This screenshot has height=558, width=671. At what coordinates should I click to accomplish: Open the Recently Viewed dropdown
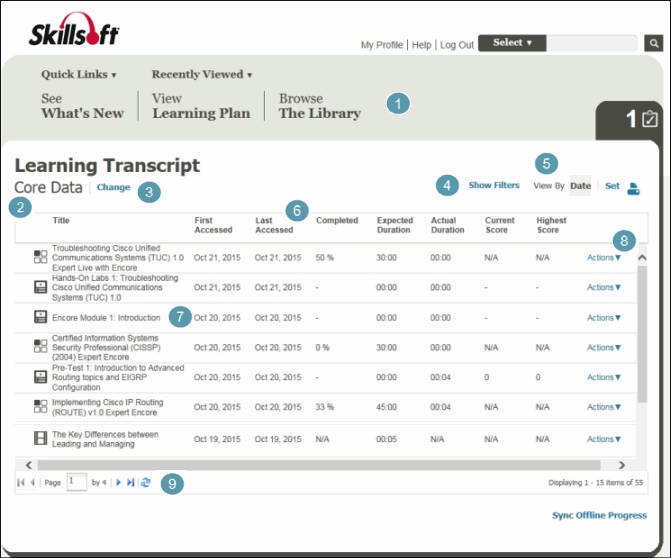point(201,74)
